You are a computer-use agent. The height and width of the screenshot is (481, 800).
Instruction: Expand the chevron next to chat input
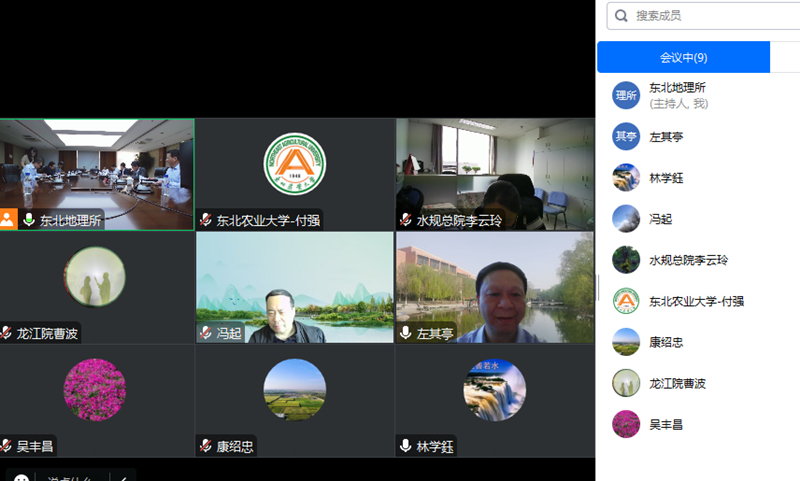click(x=124, y=478)
